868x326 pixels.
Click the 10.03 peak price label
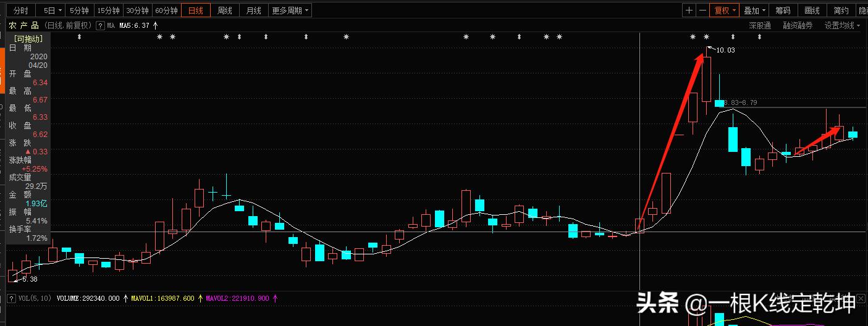pyautogui.click(x=725, y=50)
